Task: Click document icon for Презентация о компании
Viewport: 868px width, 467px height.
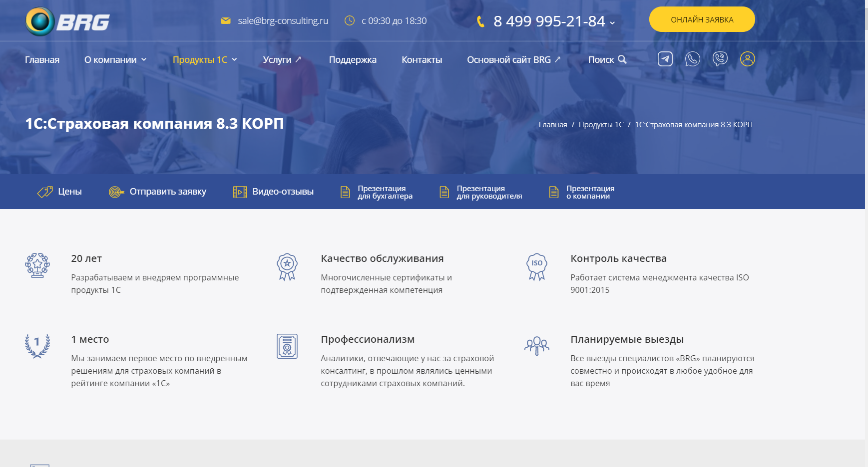Action: click(x=553, y=192)
